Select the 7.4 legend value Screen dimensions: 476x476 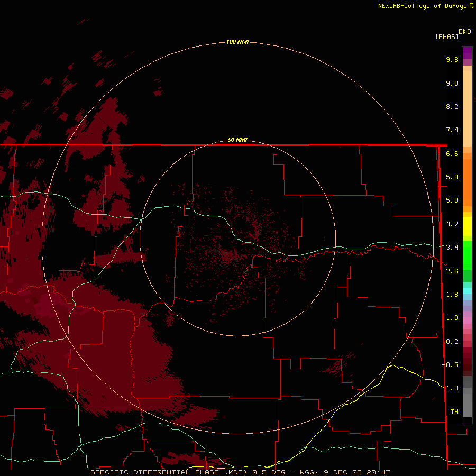coord(452,130)
